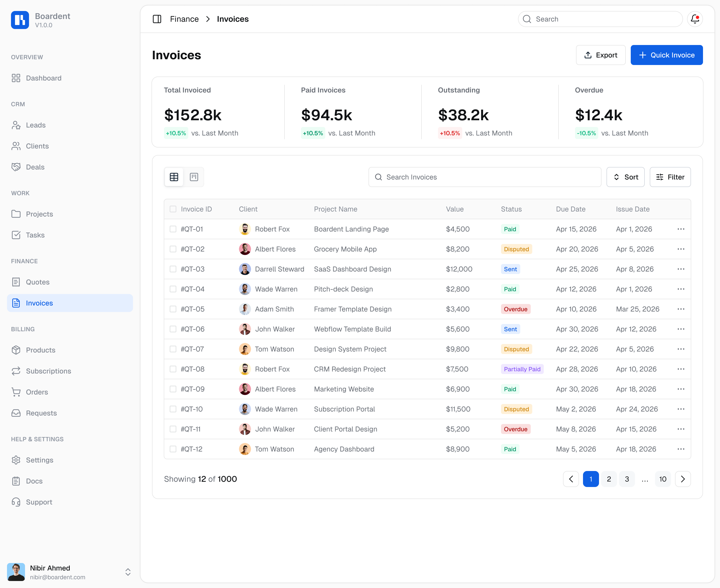
Task: Open the Sort dropdown
Action: [x=625, y=177]
